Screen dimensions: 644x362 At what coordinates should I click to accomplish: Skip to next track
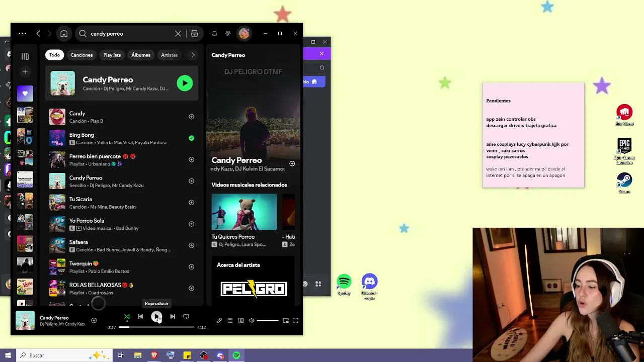click(173, 316)
